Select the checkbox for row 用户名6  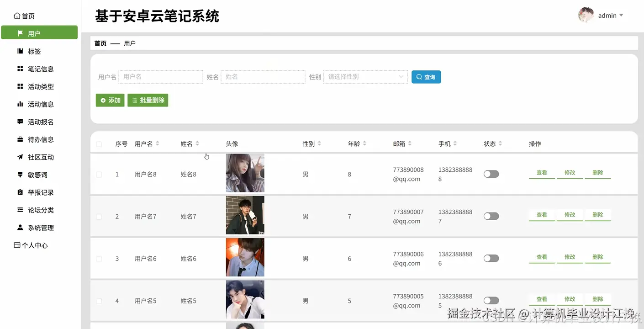point(99,259)
